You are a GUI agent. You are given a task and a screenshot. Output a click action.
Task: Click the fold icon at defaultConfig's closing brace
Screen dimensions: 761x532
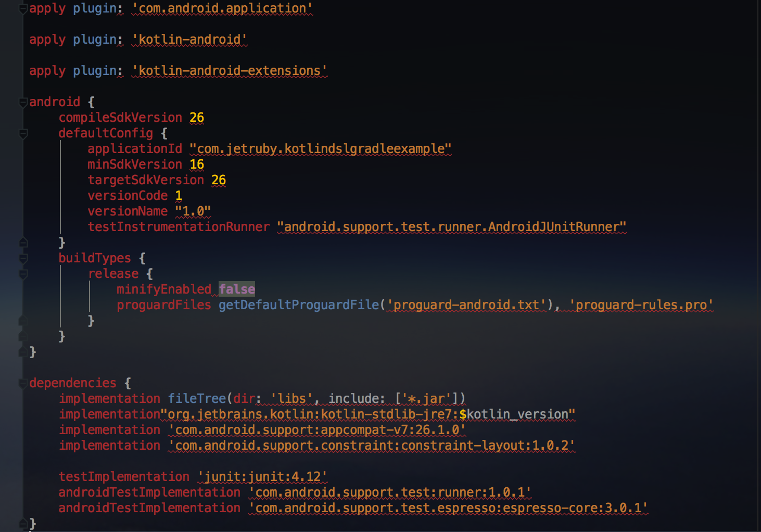coord(22,243)
